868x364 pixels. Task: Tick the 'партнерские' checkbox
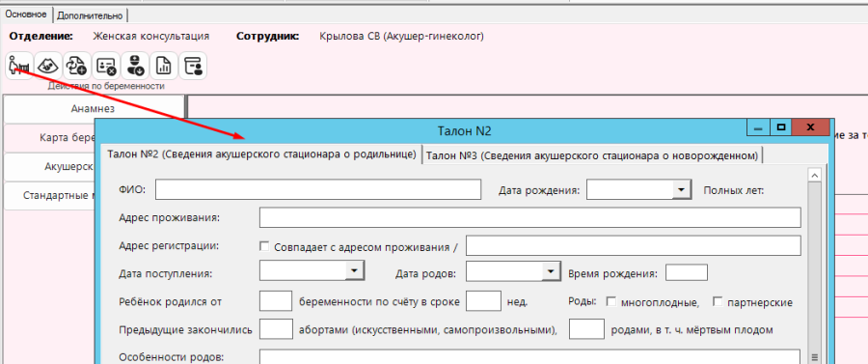pyautogui.click(x=718, y=302)
